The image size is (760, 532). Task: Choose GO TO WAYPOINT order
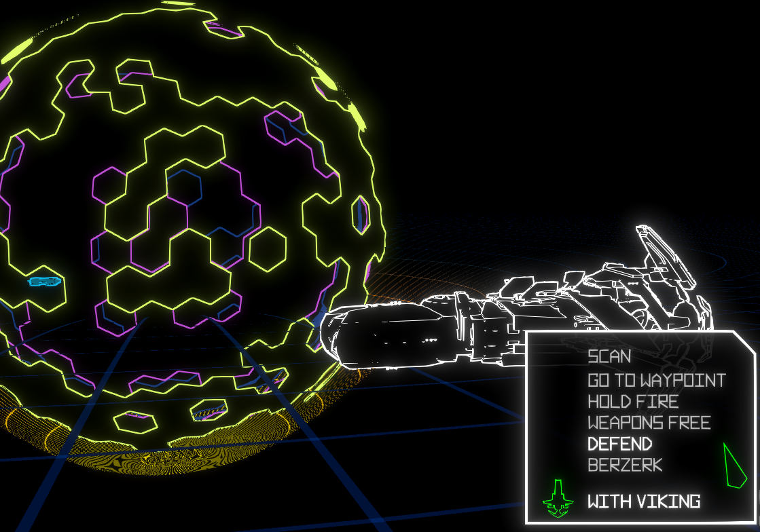pos(656,380)
